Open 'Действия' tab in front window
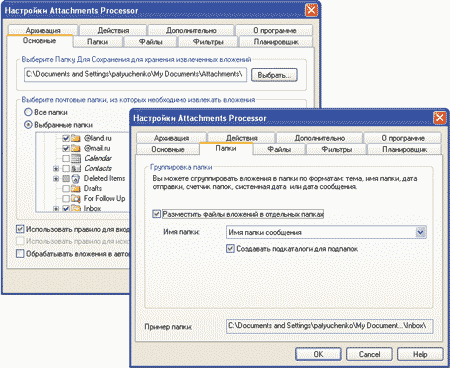 point(242,138)
